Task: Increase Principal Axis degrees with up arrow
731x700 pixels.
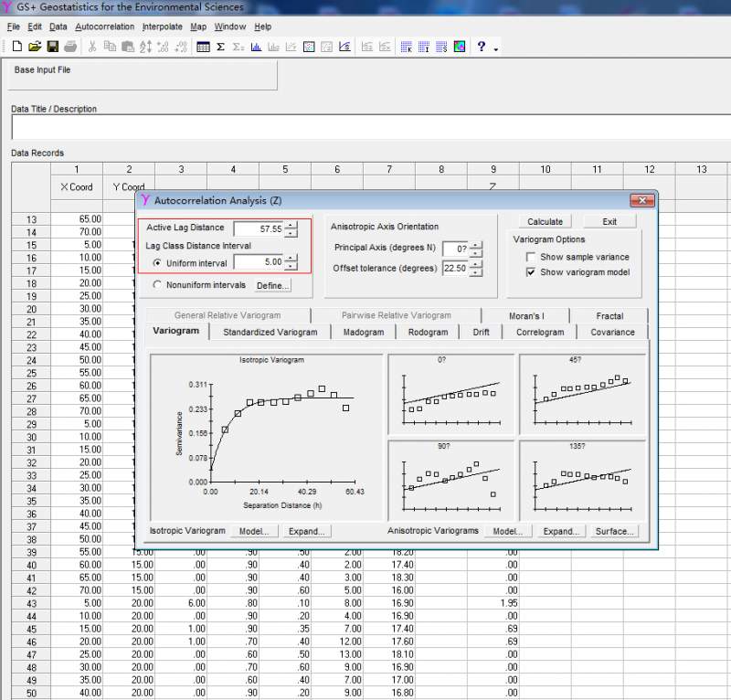Action: click(x=476, y=245)
